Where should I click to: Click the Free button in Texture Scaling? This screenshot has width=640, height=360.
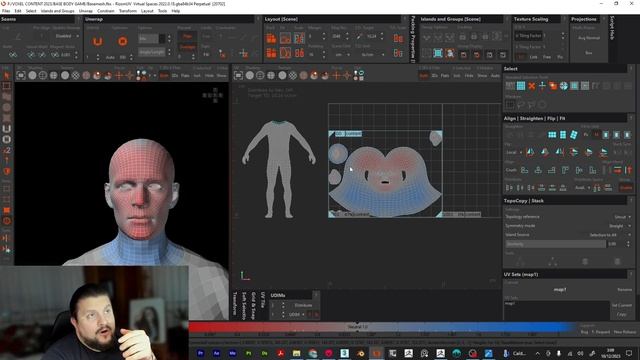(x=547, y=57)
